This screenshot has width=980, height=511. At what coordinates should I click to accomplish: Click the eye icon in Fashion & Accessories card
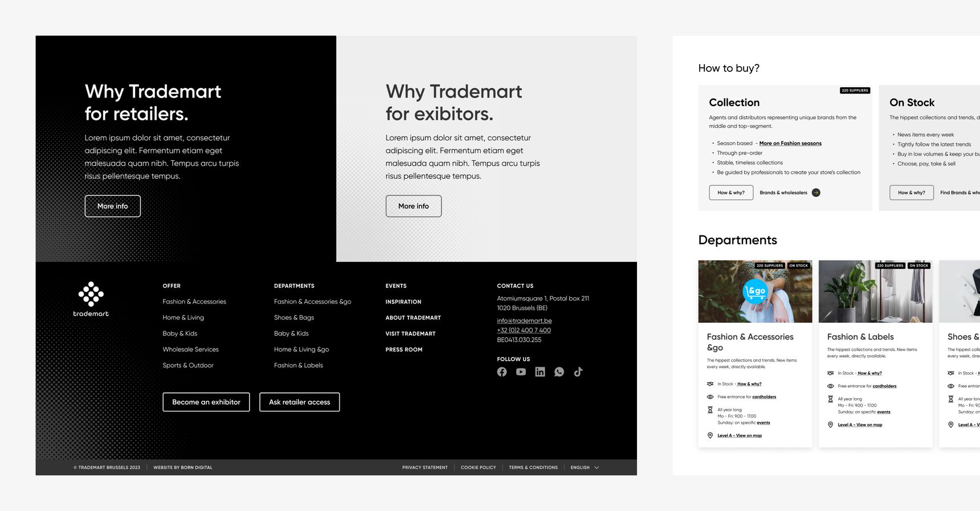[x=710, y=397]
